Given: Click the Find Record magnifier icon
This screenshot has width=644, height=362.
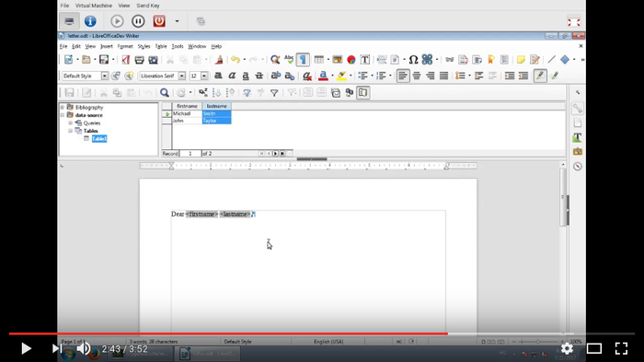Looking at the screenshot, I should 165,92.
